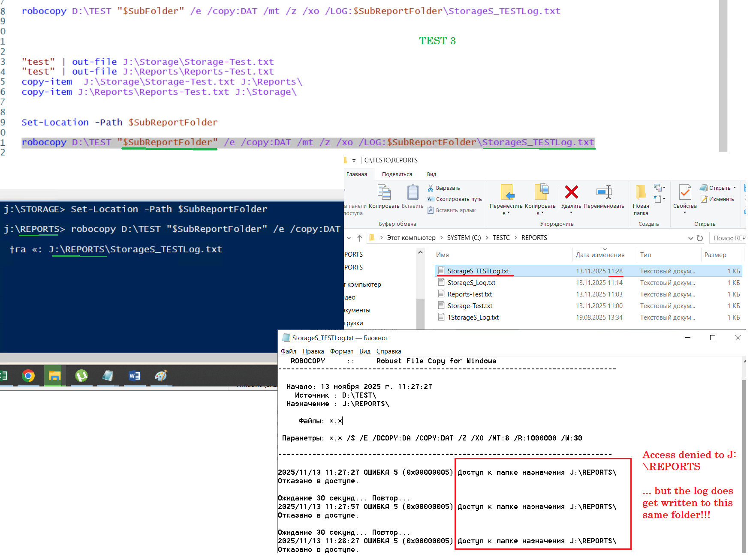The height and width of the screenshot is (560, 753).
Task: Click the SYSTEM (C:) breadcrumb
Action: click(464, 238)
